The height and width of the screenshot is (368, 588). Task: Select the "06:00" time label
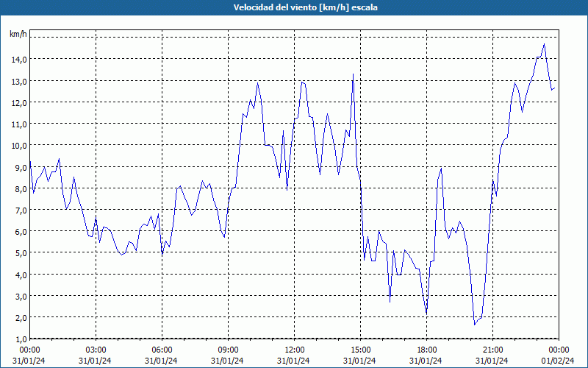pyautogui.click(x=162, y=350)
